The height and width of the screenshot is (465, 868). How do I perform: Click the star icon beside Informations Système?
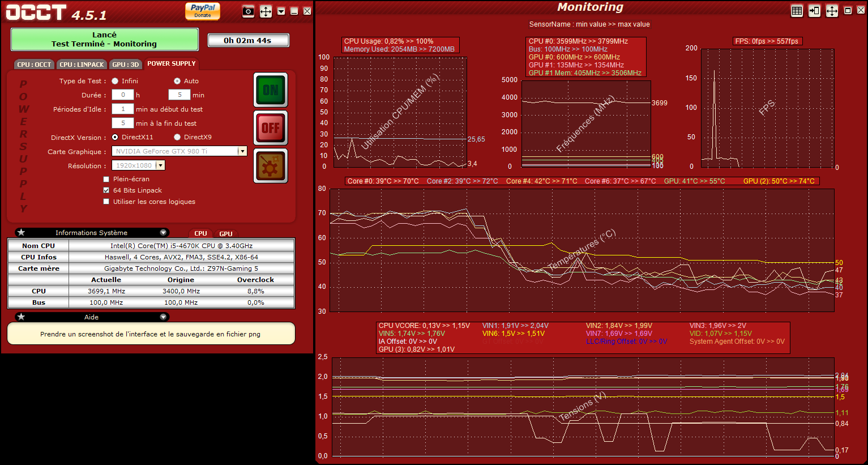pyautogui.click(x=21, y=233)
